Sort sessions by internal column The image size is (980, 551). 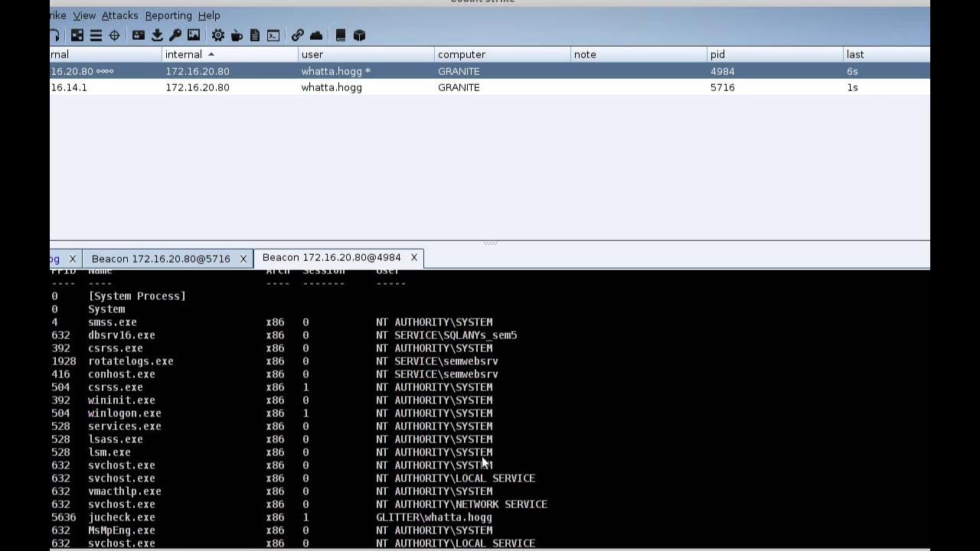point(230,54)
